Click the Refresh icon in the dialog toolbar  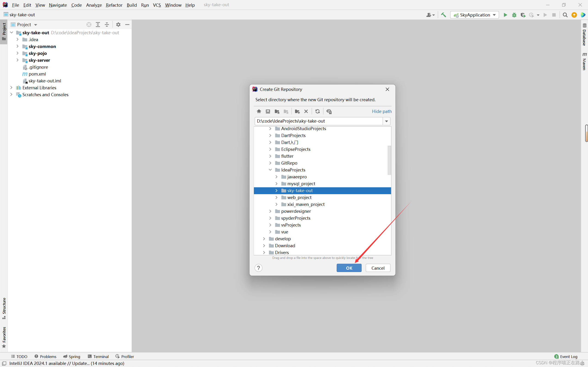point(317,111)
